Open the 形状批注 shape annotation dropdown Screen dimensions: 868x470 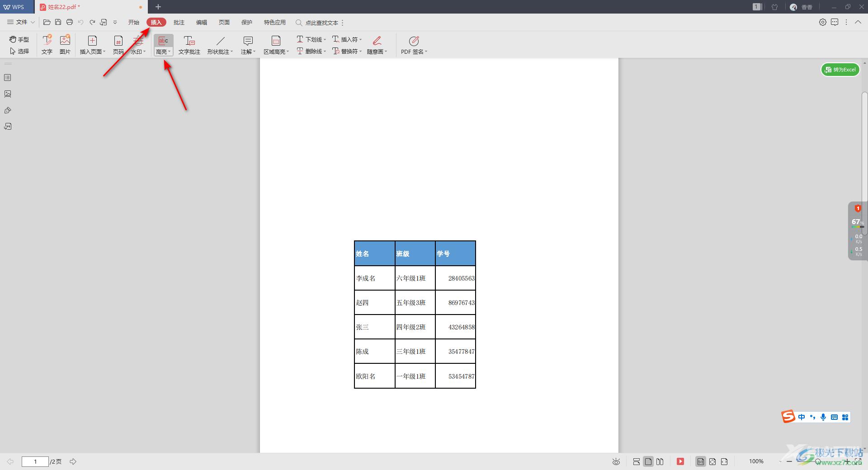220,52
